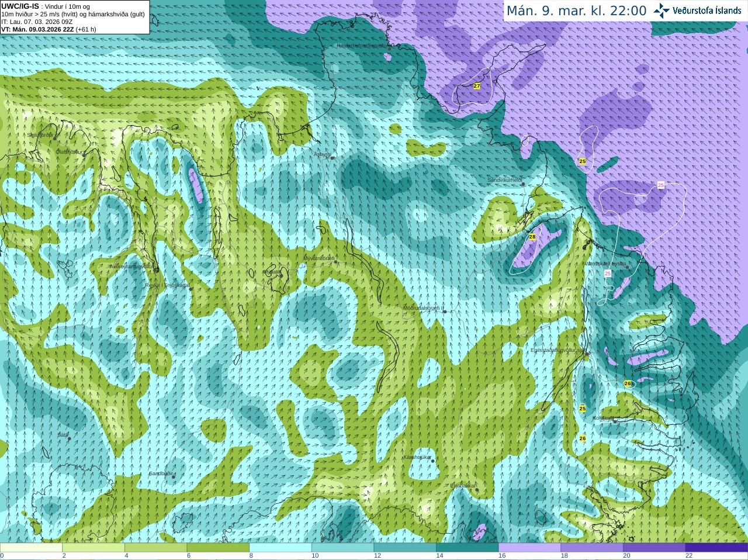
Task: Click the VT: Mán. 09.03.2026 22Z (+61 h) line
Action: click(x=49, y=29)
